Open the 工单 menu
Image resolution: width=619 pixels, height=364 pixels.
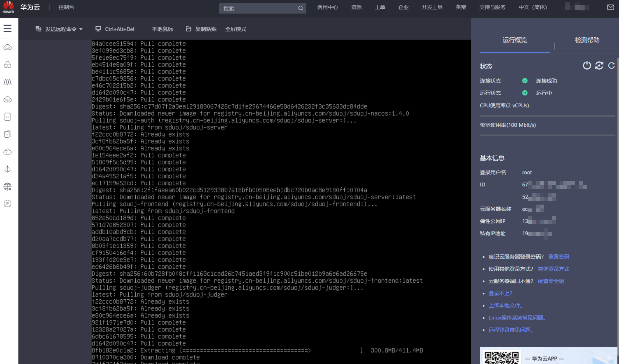click(x=380, y=7)
